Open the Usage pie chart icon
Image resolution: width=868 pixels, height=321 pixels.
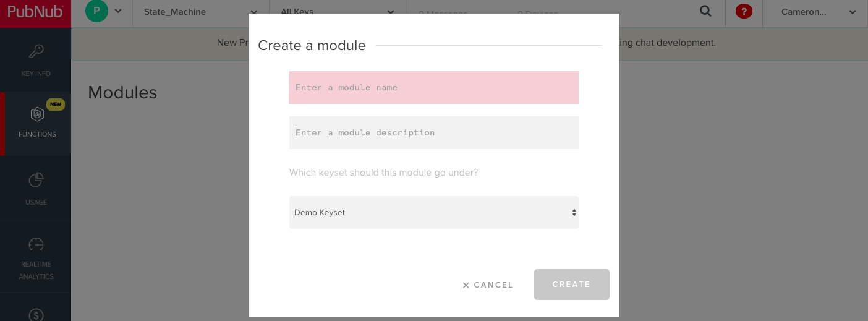coord(36,180)
